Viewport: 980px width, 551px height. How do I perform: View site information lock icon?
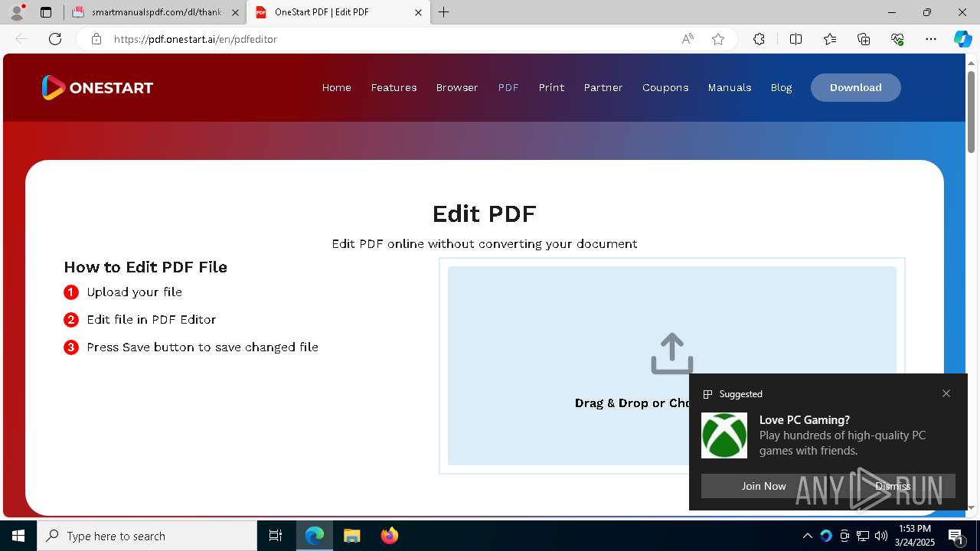[96, 39]
